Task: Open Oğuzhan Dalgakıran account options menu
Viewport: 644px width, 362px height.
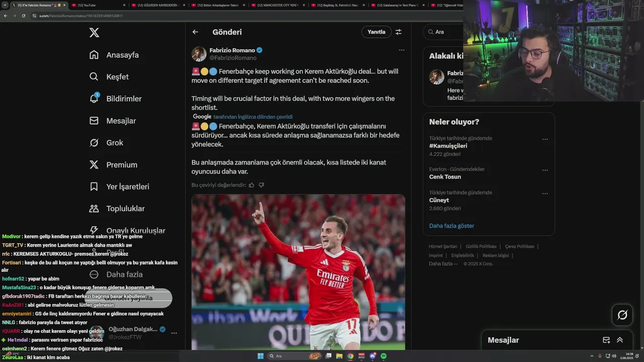Action: (174, 333)
